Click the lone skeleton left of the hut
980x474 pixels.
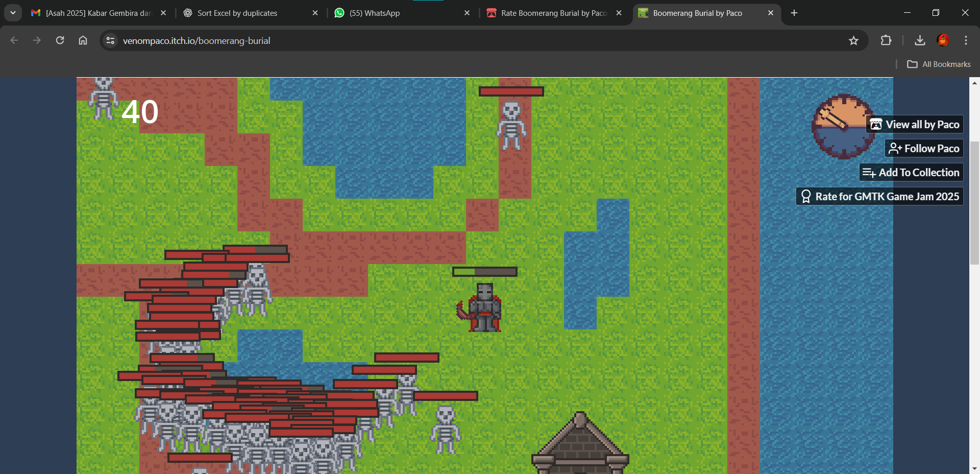[446, 430]
